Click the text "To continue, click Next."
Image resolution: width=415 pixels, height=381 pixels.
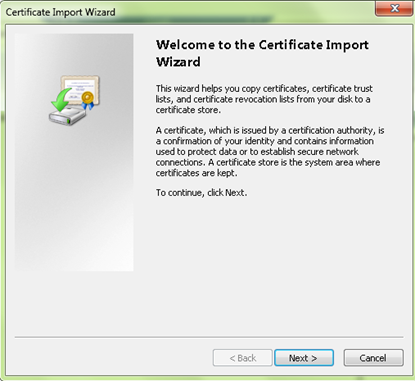[x=202, y=193]
